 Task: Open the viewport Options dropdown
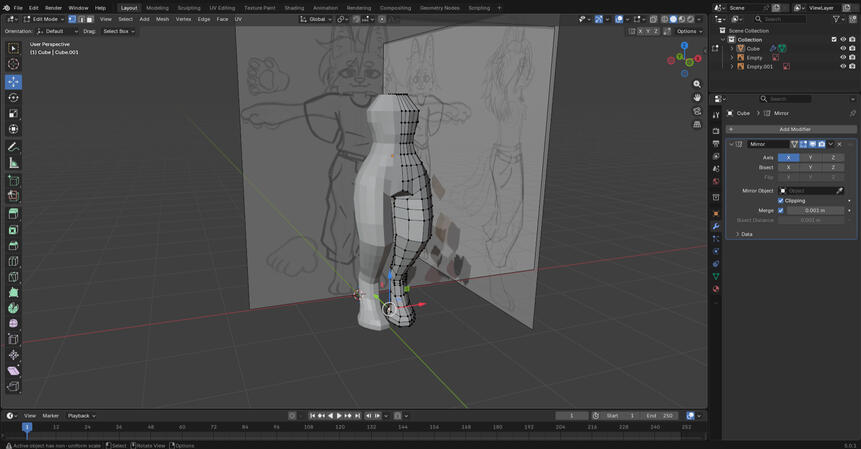click(689, 31)
